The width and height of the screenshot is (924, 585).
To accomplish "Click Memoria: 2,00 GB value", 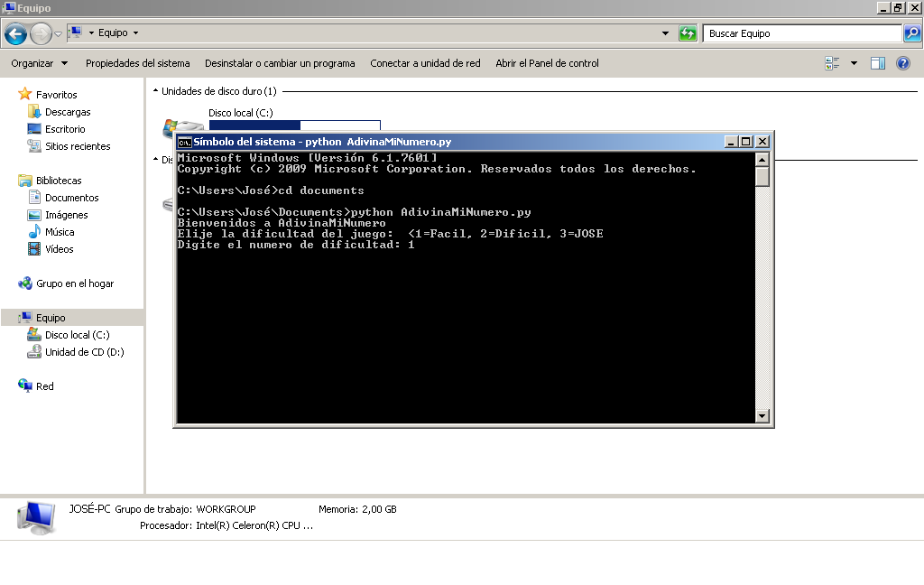I will [379, 509].
